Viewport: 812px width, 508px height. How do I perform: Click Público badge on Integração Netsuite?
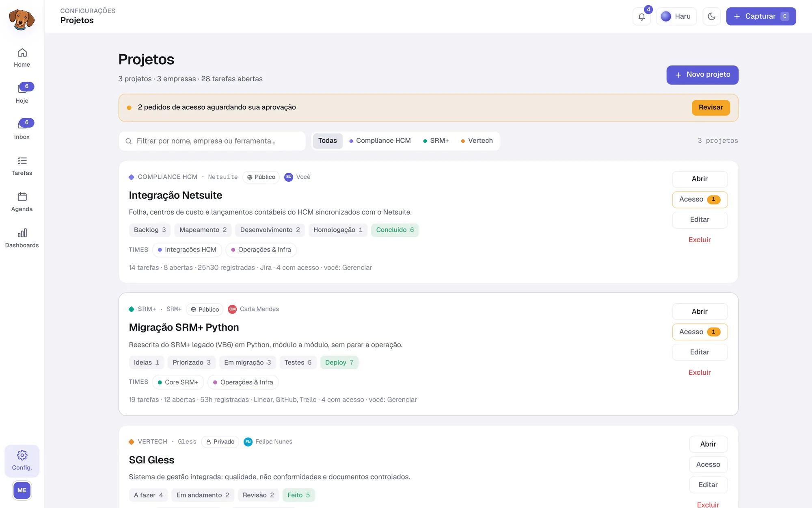(261, 177)
